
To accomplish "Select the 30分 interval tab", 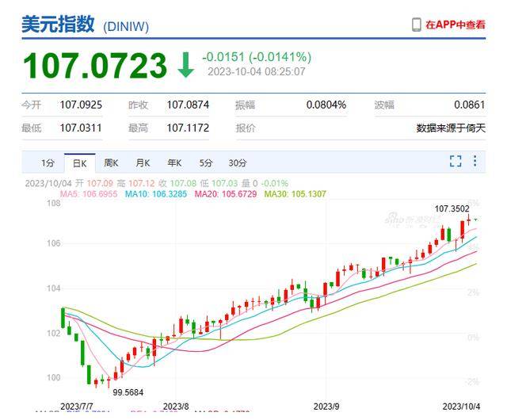I will click(x=238, y=163).
